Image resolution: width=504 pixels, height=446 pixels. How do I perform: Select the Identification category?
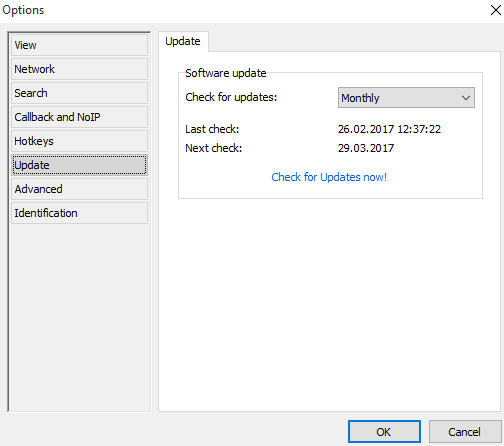[x=79, y=213]
